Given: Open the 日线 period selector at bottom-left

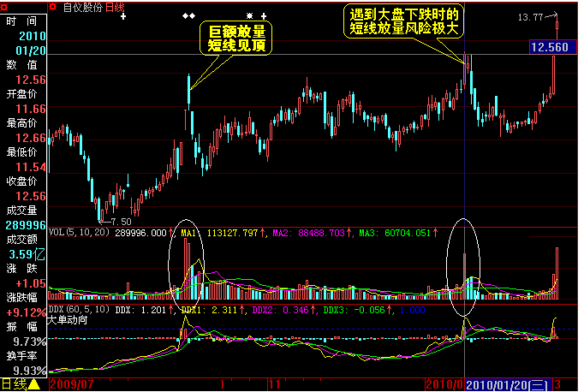Looking at the screenshot, I should [x=14, y=383].
